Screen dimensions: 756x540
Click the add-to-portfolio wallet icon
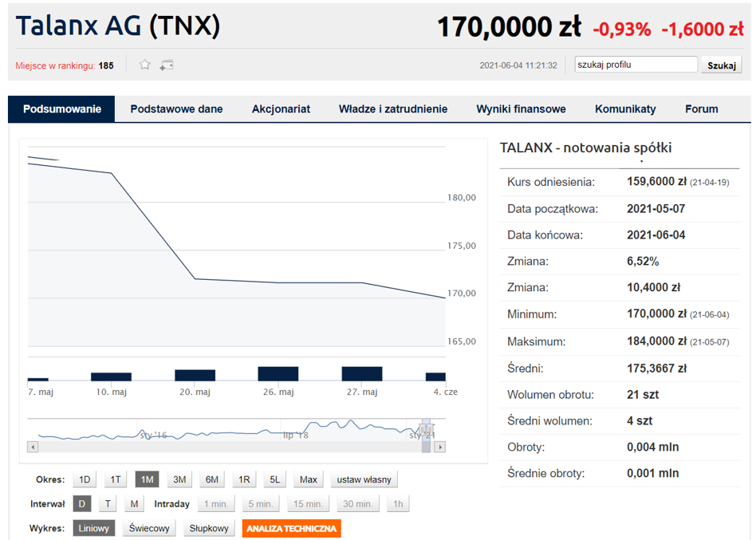pyautogui.click(x=167, y=65)
